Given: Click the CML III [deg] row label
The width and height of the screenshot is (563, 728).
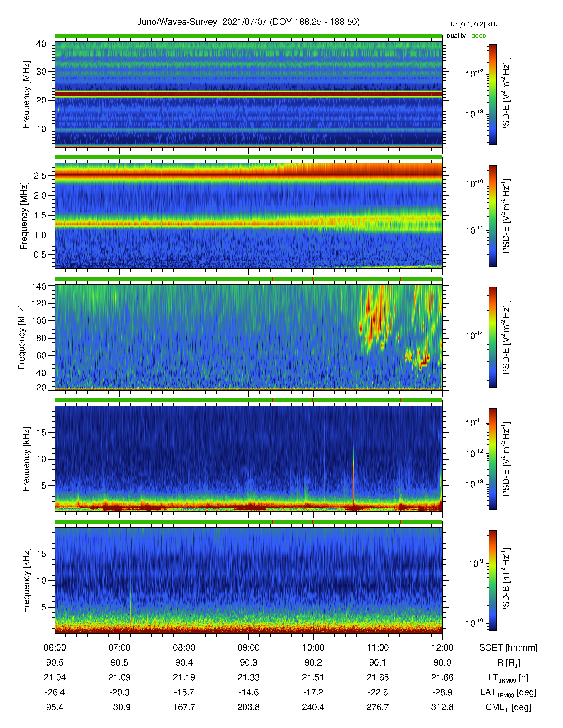Looking at the screenshot, I should [x=508, y=707].
